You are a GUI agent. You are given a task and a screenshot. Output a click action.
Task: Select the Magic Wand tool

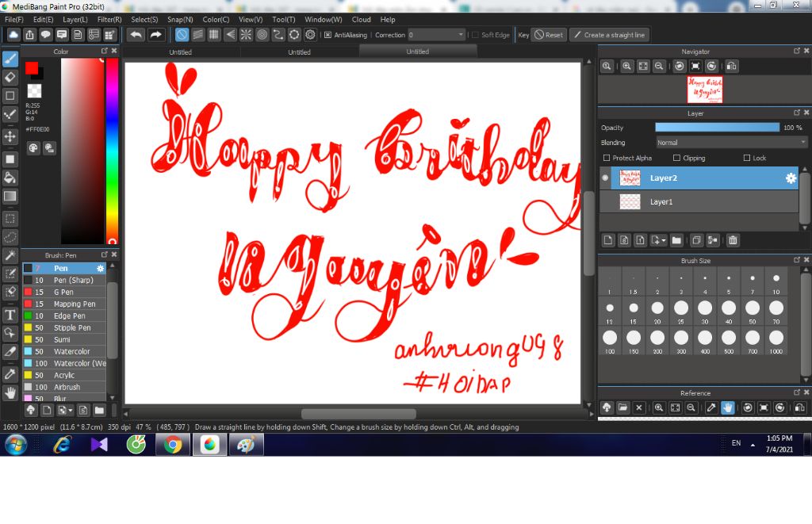[x=10, y=255]
